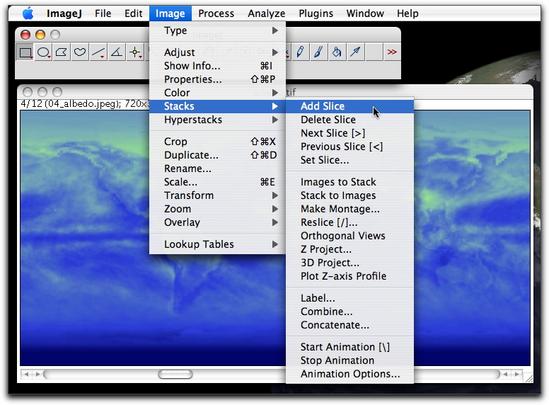
Task: Open the File menu
Action: tap(103, 14)
